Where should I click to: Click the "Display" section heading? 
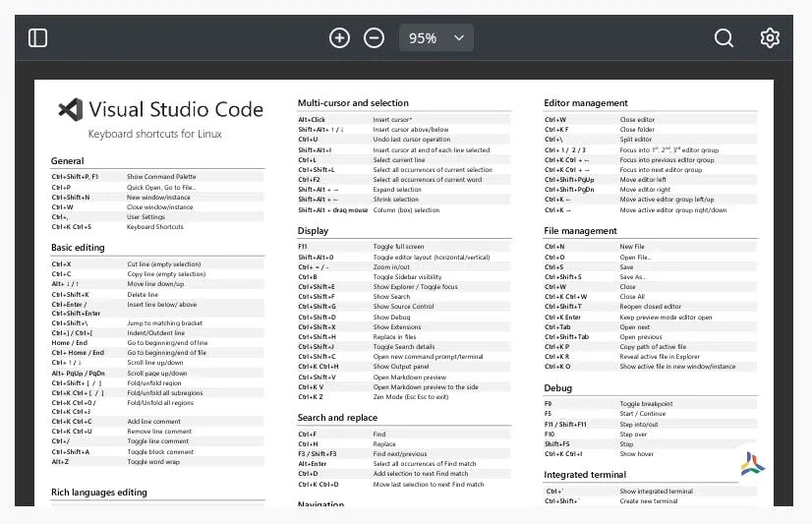(x=313, y=231)
